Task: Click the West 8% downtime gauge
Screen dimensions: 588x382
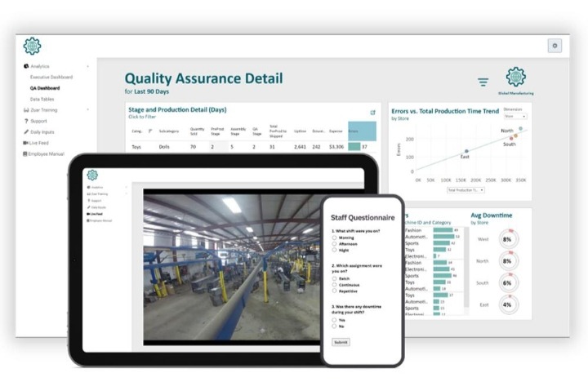Action: point(507,239)
